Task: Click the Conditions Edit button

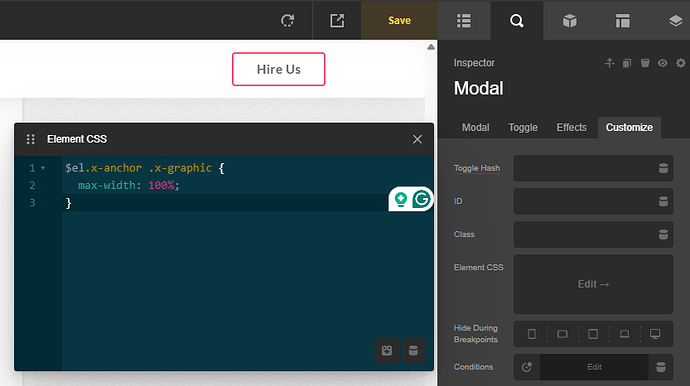Action: tap(594, 367)
